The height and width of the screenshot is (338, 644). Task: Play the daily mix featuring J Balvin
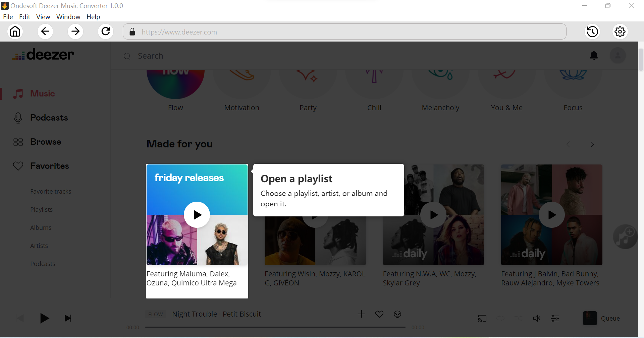pyautogui.click(x=552, y=215)
